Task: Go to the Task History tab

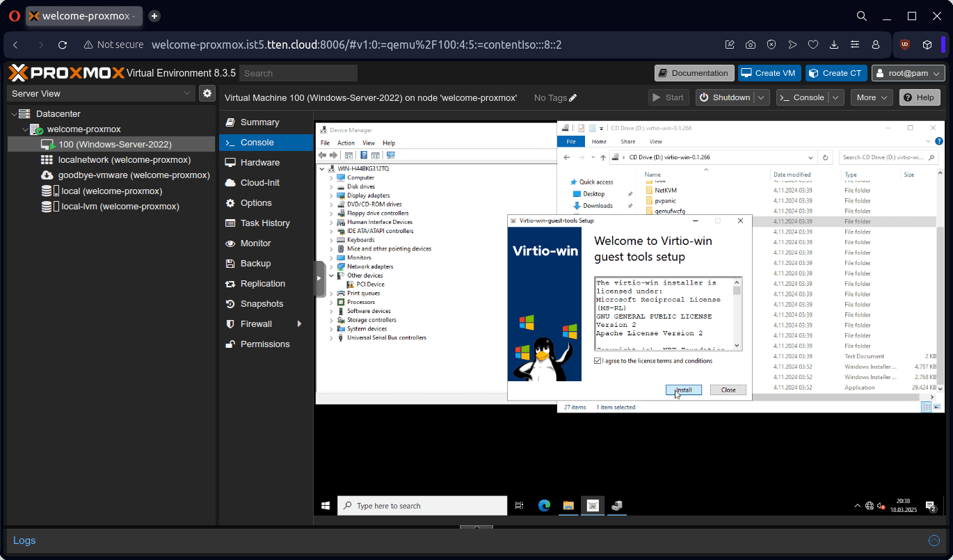Action: click(x=266, y=223)
